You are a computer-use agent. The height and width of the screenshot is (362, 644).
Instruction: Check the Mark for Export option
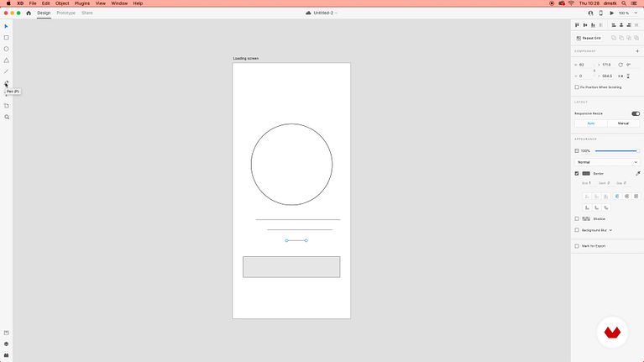pyautogui.click(x=577, y=246)
